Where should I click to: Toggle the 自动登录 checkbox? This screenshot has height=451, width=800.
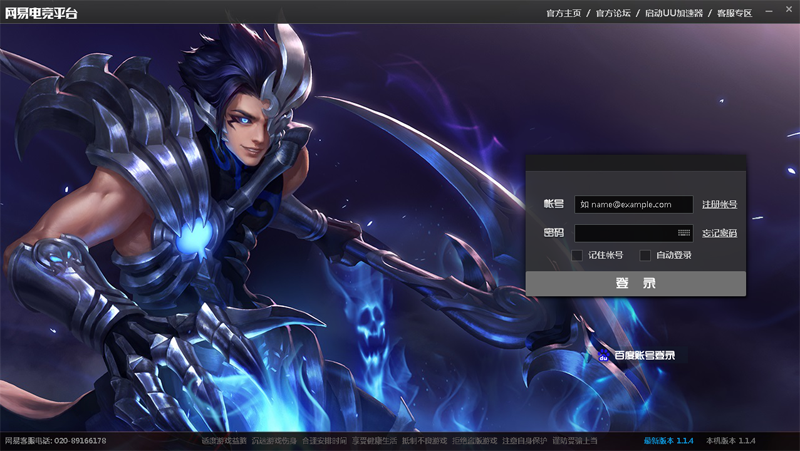[x=646, y=255]
